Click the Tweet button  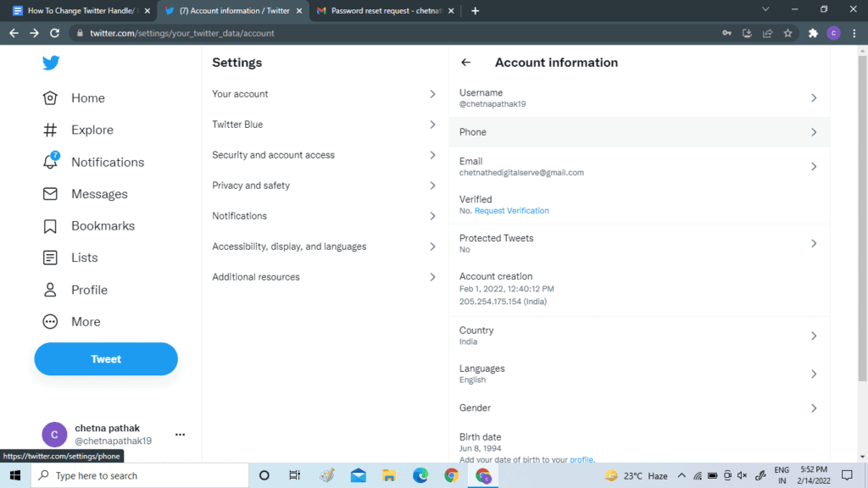pyautogui.click(x=106, y=359)
